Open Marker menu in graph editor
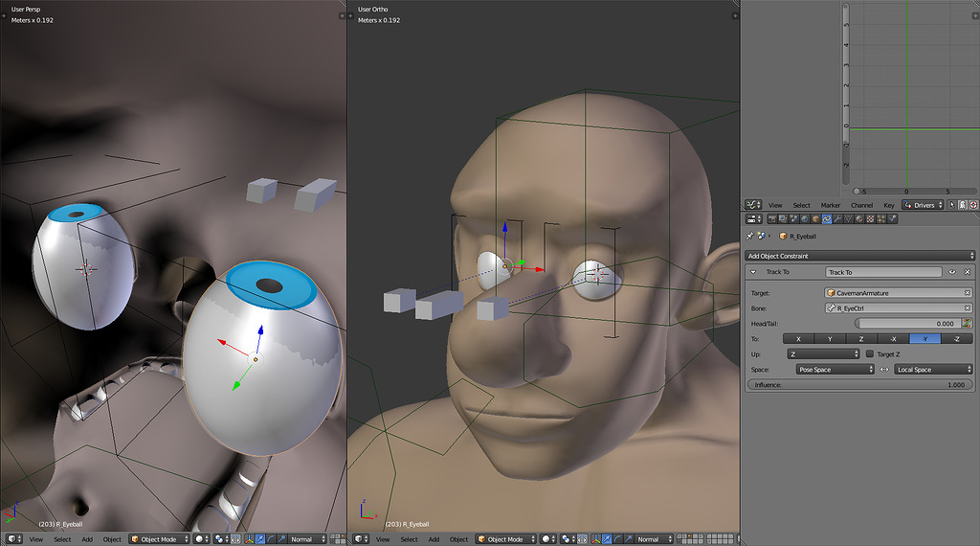This screenshot has height=546, width=980. [x=830, y=205]
